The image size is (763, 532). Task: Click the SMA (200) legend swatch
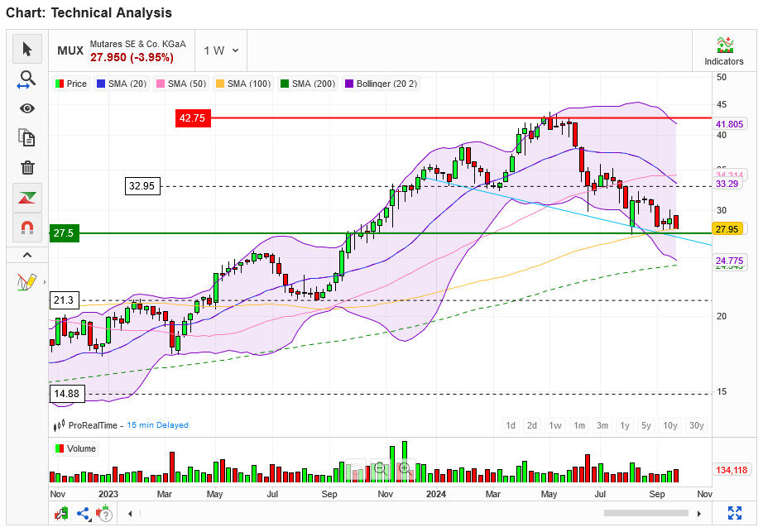point(285,84)
